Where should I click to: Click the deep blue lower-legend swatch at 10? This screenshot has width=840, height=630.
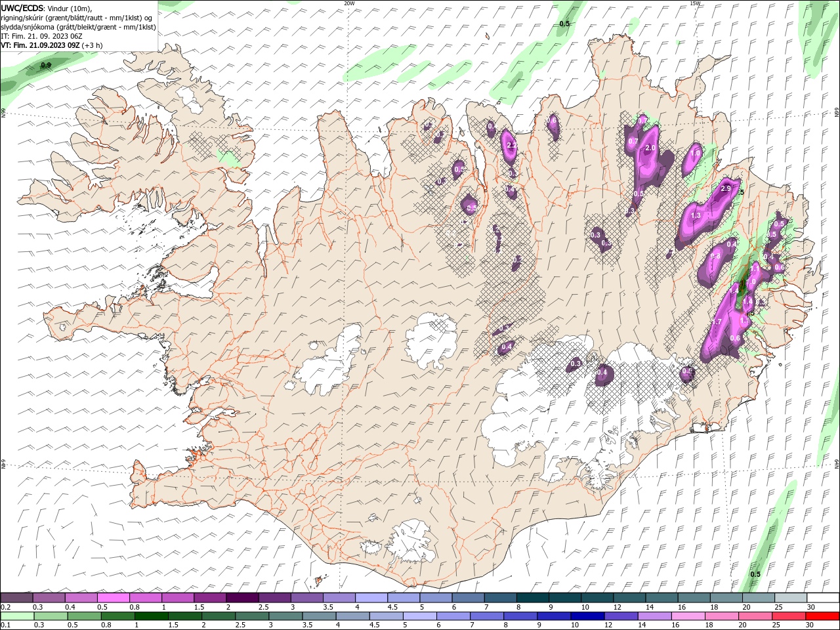(x=587, y=616)
